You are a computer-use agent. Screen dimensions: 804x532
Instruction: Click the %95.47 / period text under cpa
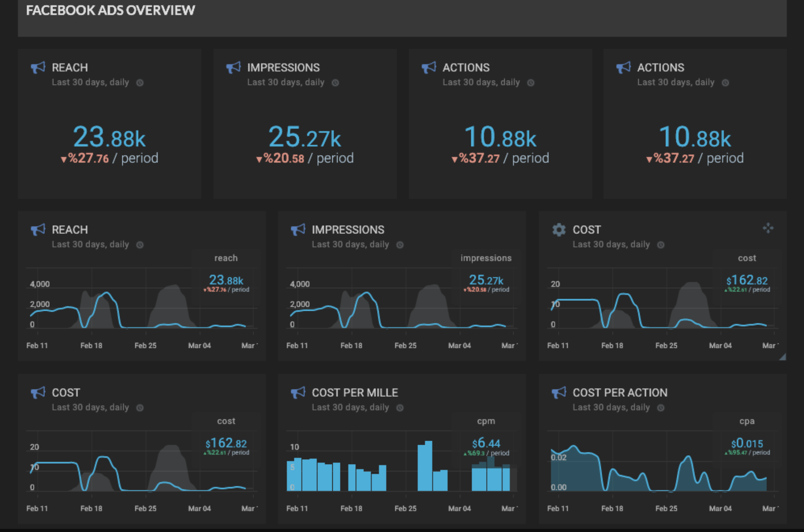(747, 453)
